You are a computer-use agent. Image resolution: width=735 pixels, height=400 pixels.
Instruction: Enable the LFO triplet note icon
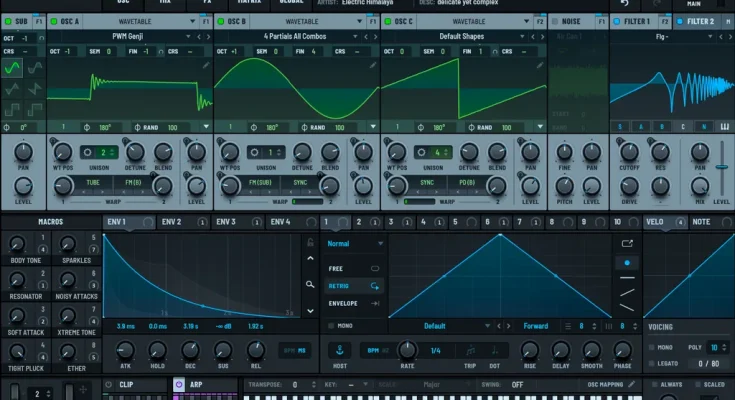coord(470,350)
